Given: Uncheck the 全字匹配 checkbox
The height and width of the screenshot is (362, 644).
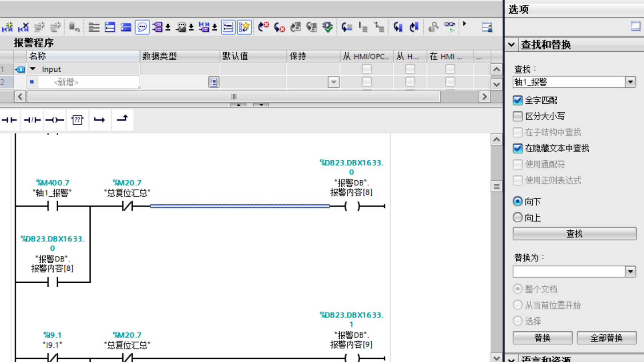Looking at the screenshot, I should [517, 100].
